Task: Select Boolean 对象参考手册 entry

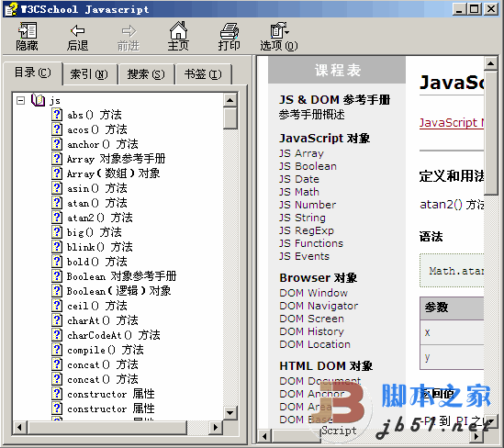Action: point(121,276)
